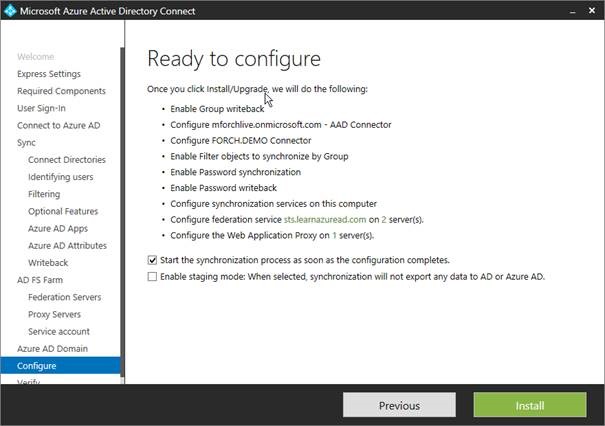Click 'Configure FORCH.DEMO Connector' text
Screen dimensions: 605x426
[241, 140]
